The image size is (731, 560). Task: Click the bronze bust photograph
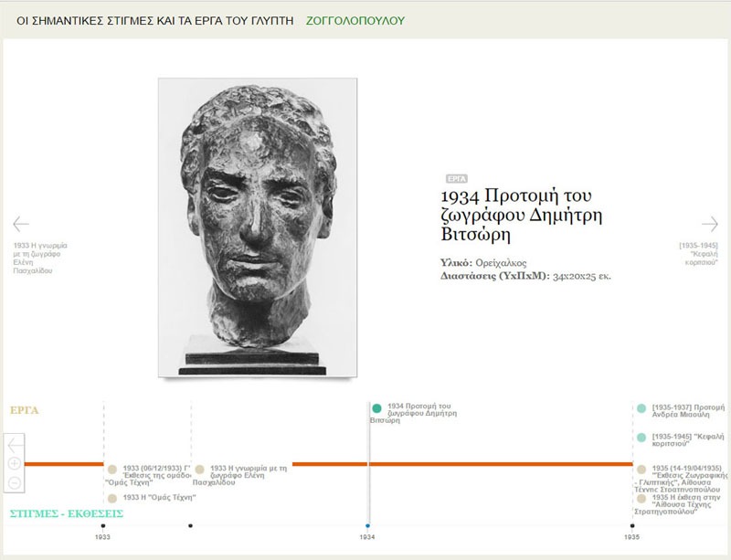tap(257, 227)
